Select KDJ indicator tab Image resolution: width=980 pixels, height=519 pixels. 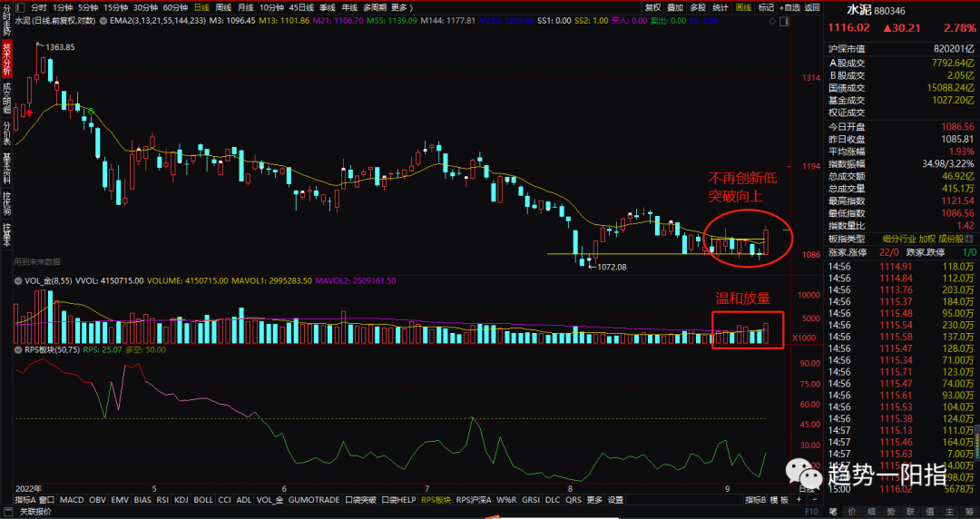tap(181, 500)
